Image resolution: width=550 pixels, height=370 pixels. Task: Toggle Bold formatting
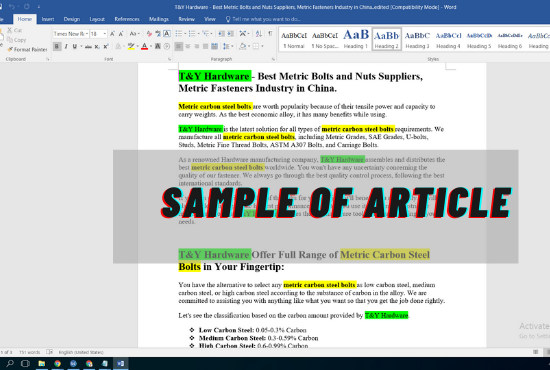[57, 46]
